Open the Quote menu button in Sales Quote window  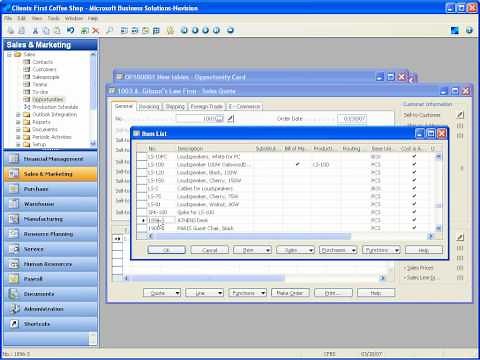(162, 293)
